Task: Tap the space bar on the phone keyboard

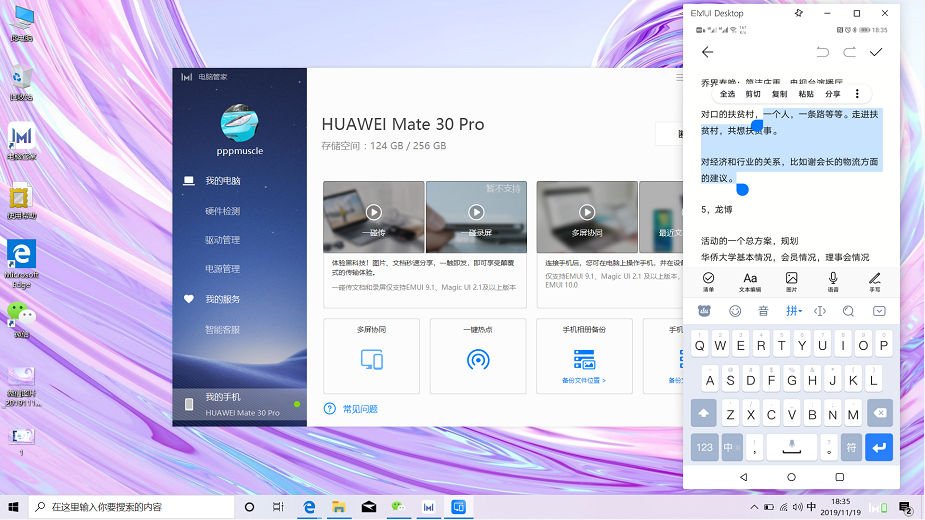Action: [792, 447]
